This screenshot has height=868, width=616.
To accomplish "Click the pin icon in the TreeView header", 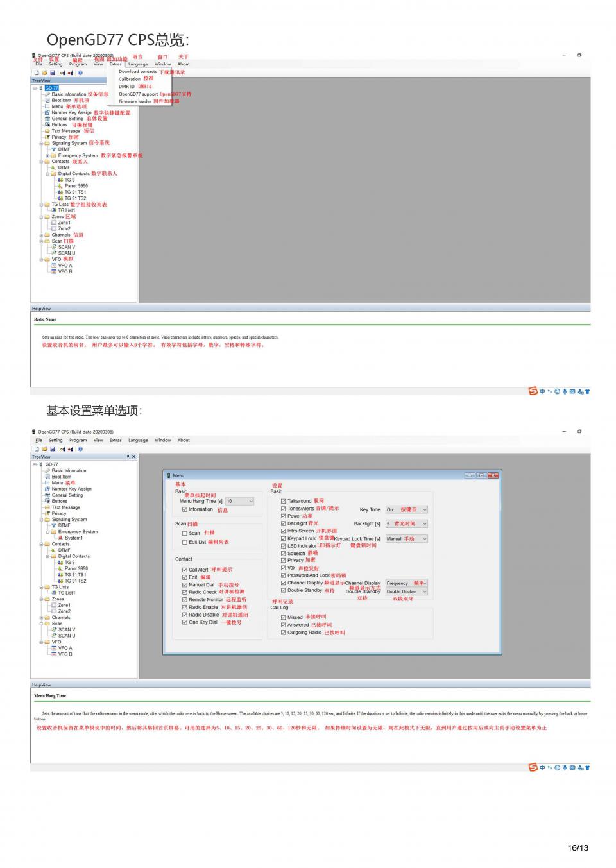I will [128, 457].
